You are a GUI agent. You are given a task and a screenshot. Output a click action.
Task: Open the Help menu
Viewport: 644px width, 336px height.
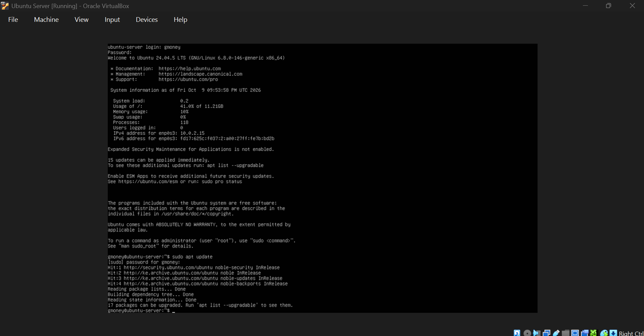180,19
